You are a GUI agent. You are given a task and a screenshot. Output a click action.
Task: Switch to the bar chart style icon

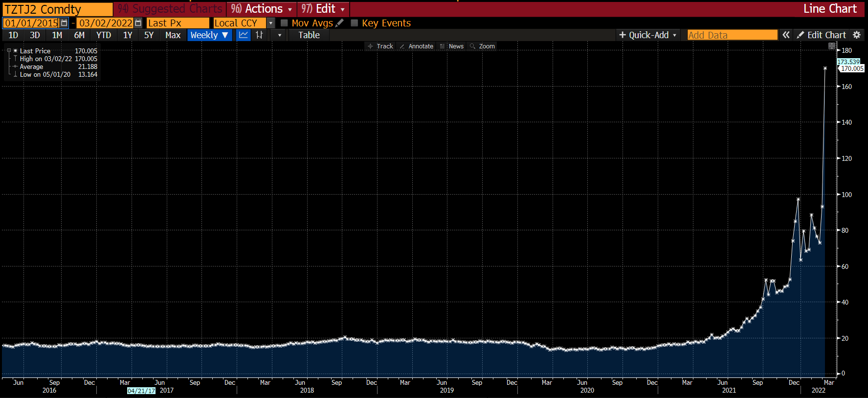tap(259, 35)
